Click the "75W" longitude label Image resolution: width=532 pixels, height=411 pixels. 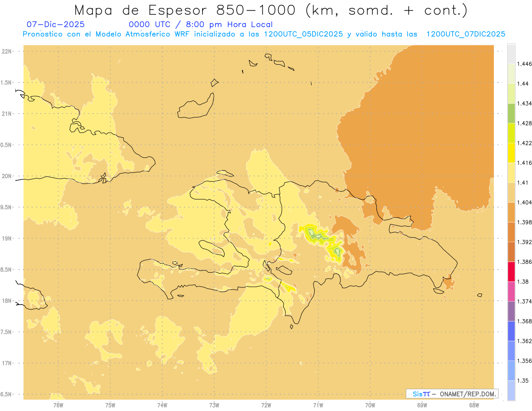pyautogui.click(x=110, y=405)
